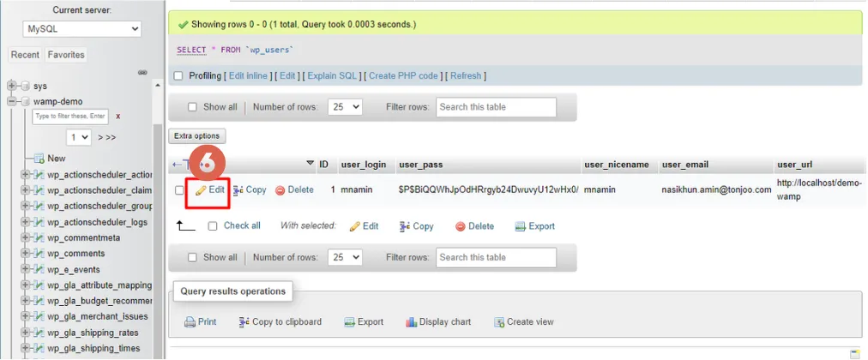Click the navigation panel scrollbar up arrow
This screenshot has width=868, height=360.
(x=157, y=86)
